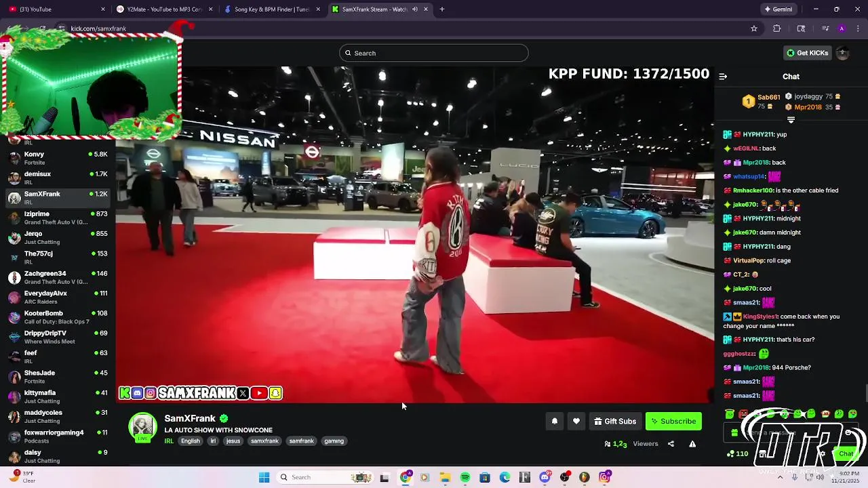Select the jesus tag
Screen dimensions: 868x488
(233, 441)
